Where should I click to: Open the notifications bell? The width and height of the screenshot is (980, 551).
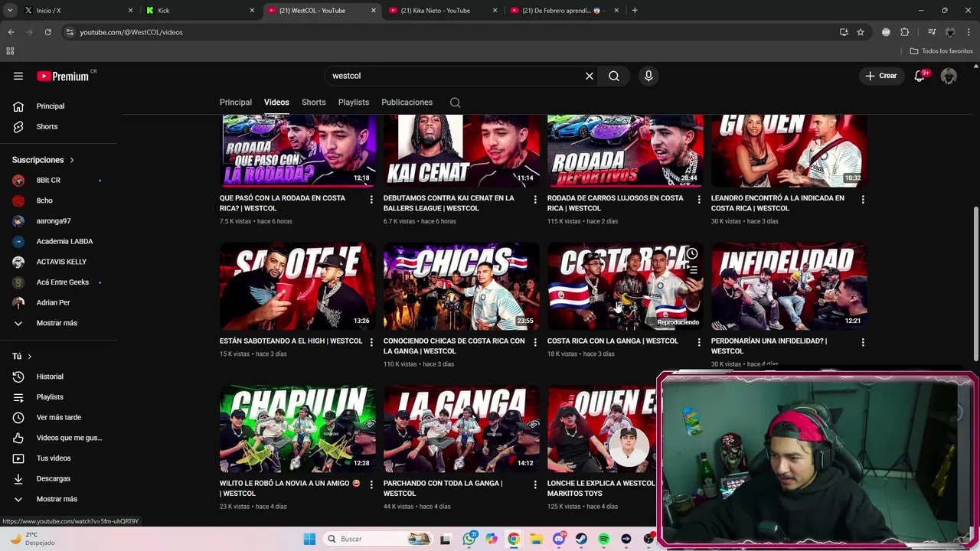click(920, 76)
